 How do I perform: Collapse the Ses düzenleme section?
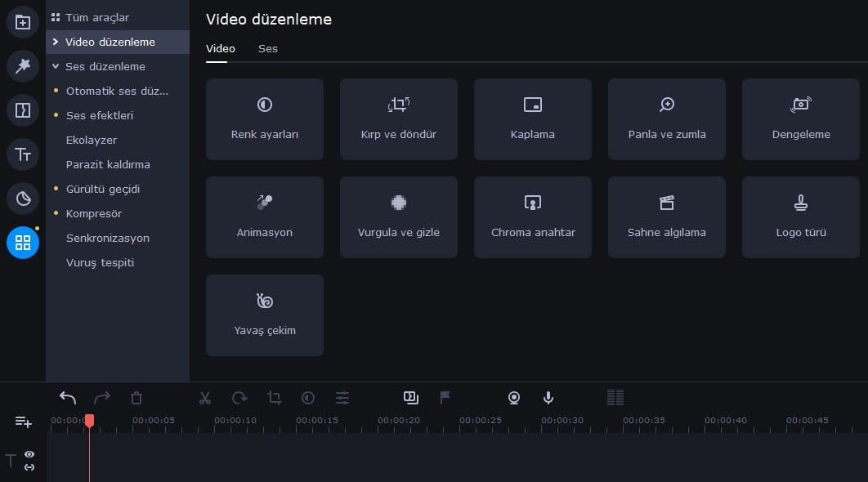pos(56,66)
